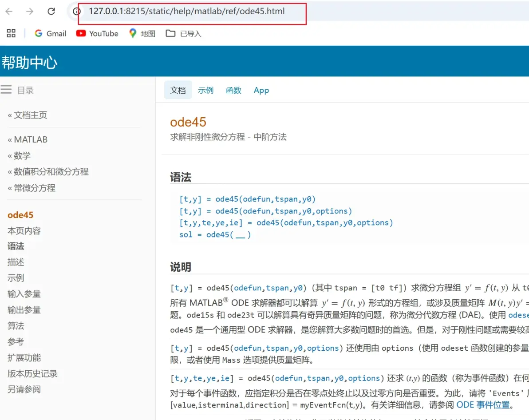The width and height of the screenshot is (529, 420).
Task: Go to 版本历史记录 section
Action: click(32, 373)
